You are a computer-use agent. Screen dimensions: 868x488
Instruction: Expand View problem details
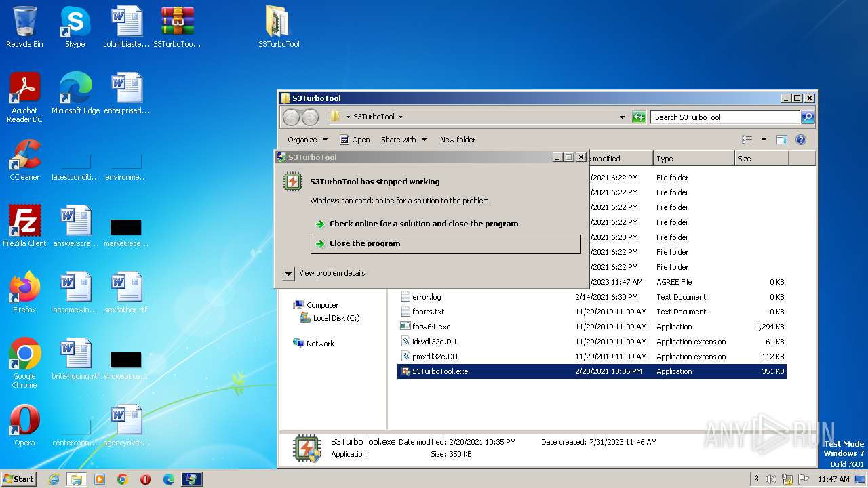[289, 273]
